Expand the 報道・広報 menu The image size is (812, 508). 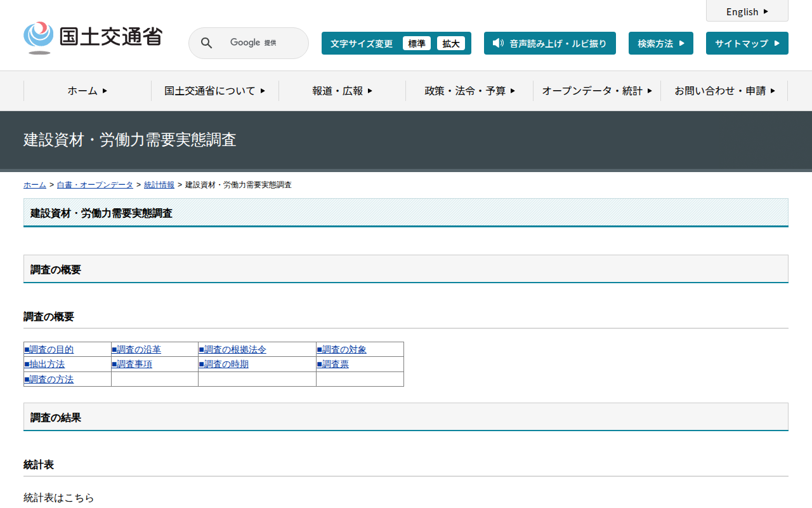342,91
